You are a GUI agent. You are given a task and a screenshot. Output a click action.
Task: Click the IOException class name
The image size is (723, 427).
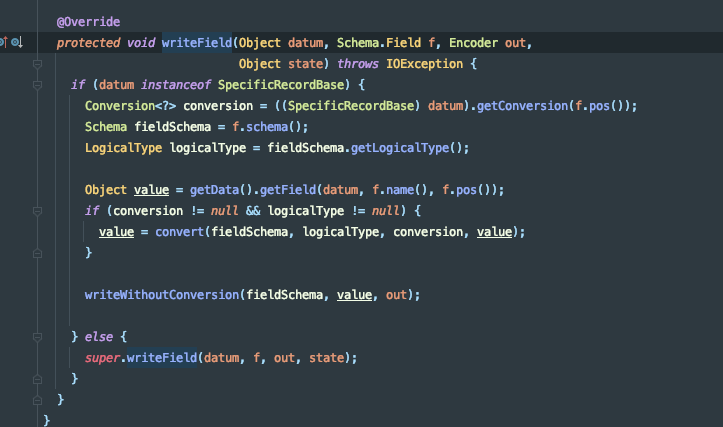click(424, 64)
